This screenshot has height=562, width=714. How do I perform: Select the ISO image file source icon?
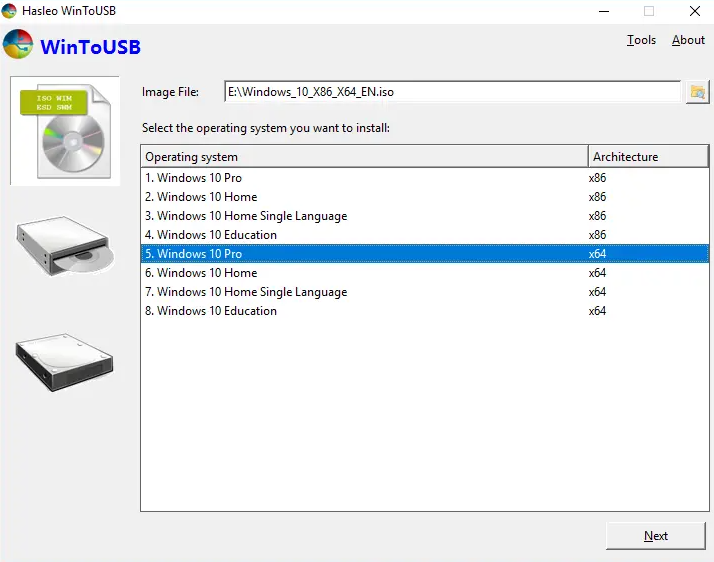pyautogui.click(x=64, y=131)
